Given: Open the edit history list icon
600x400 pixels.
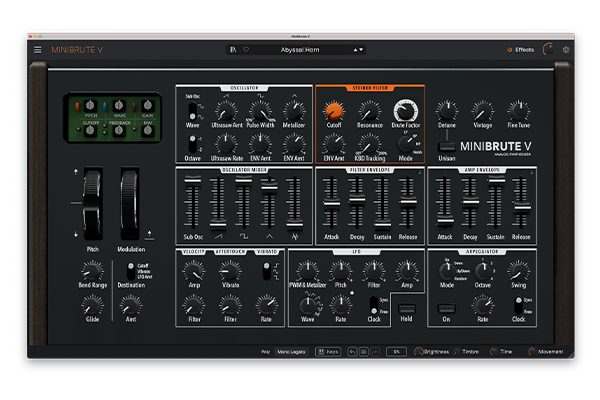Looking at the screenshot, I should pyautogui.click(x=364, y=351).
